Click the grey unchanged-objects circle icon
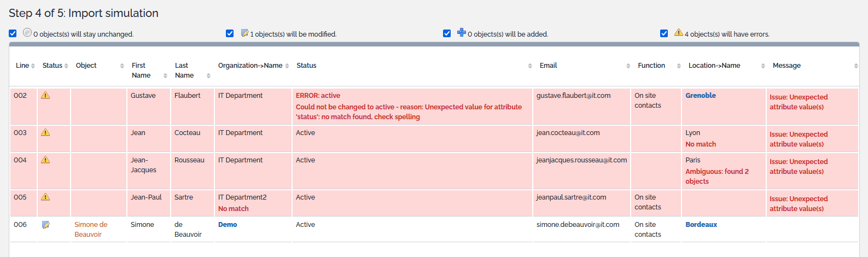The height and width of the screenshot is (257, 868). 27,33
